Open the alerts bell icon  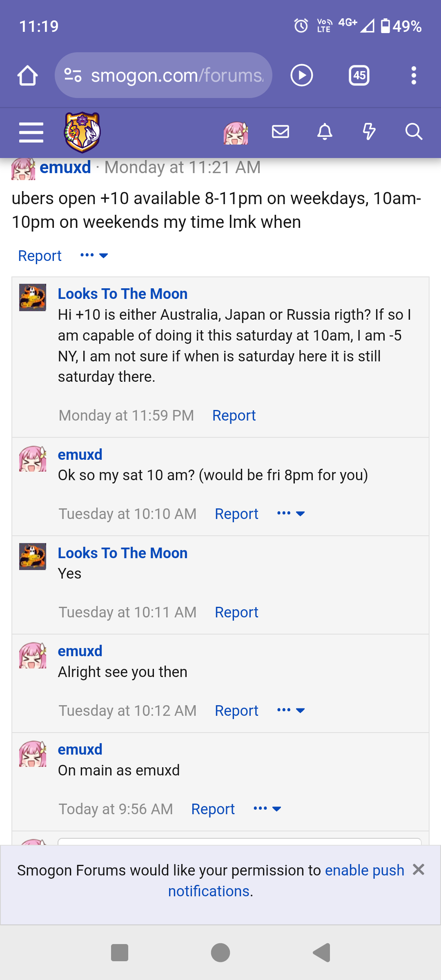click(x=325, y=131)
